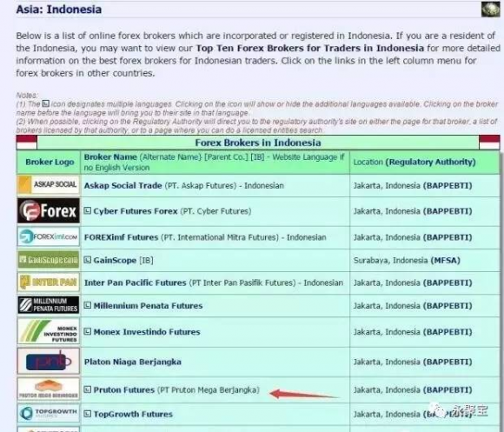Click PT Pruton Mega Berjangka text
This screenshot has height=432, width=504.
[209, 390]
